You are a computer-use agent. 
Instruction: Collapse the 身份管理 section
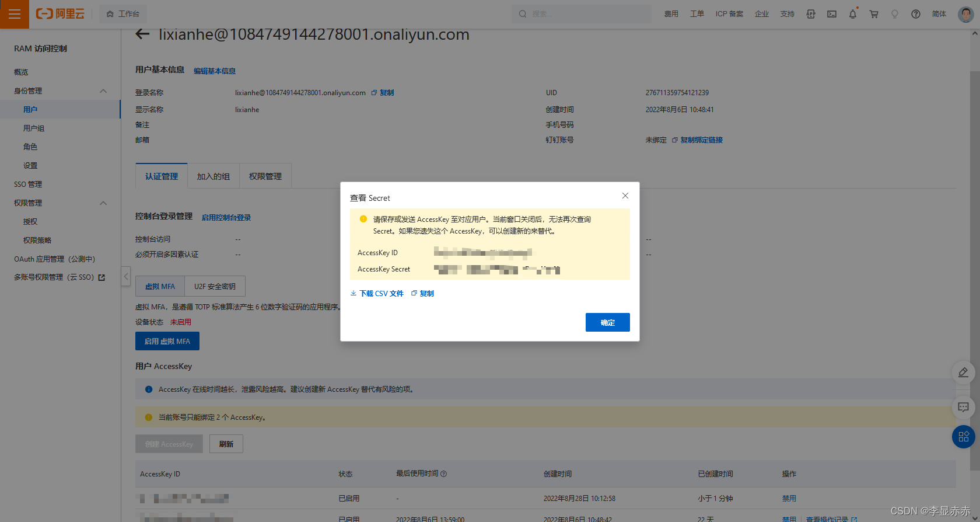[x=103, y=91]
